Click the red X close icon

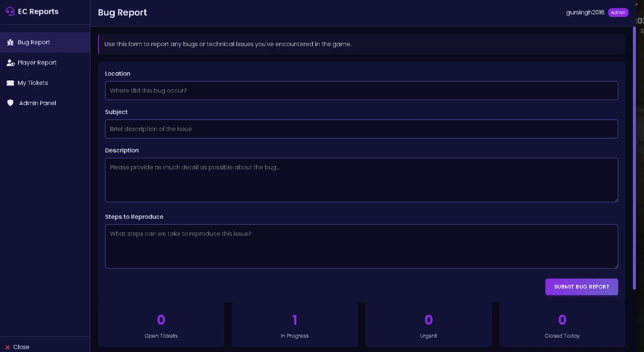point(8,347)
